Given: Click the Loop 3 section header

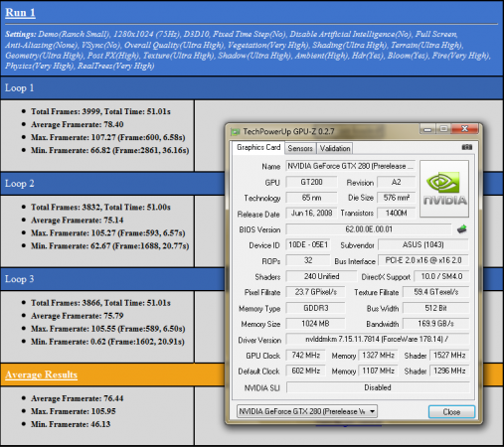Looking at the screenshot, I should coord(112,279).
